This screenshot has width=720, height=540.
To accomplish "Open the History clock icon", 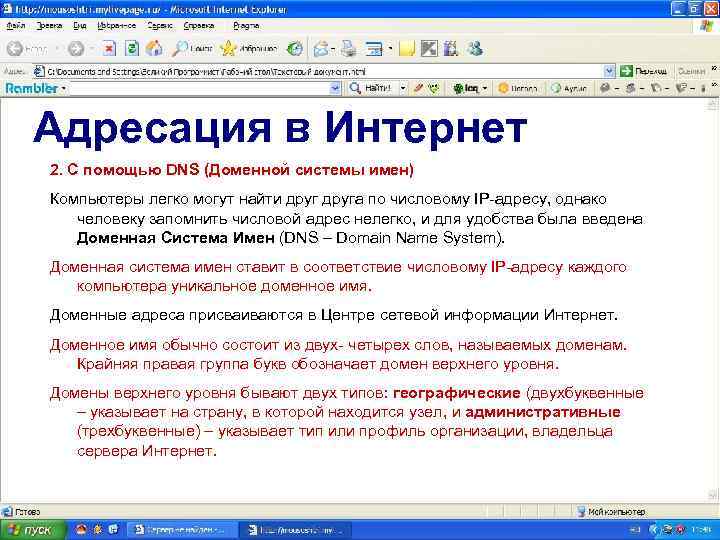I will pos(294,48).
